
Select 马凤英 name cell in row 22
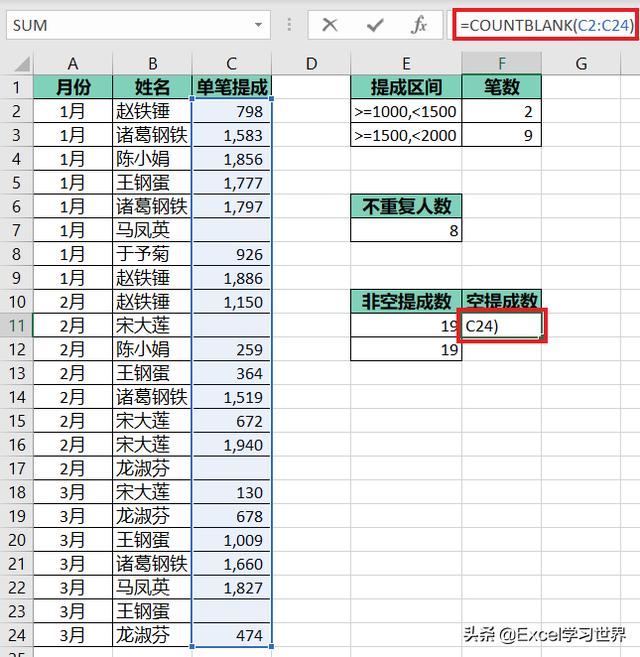pyautogui.click(x=153, y=588)
